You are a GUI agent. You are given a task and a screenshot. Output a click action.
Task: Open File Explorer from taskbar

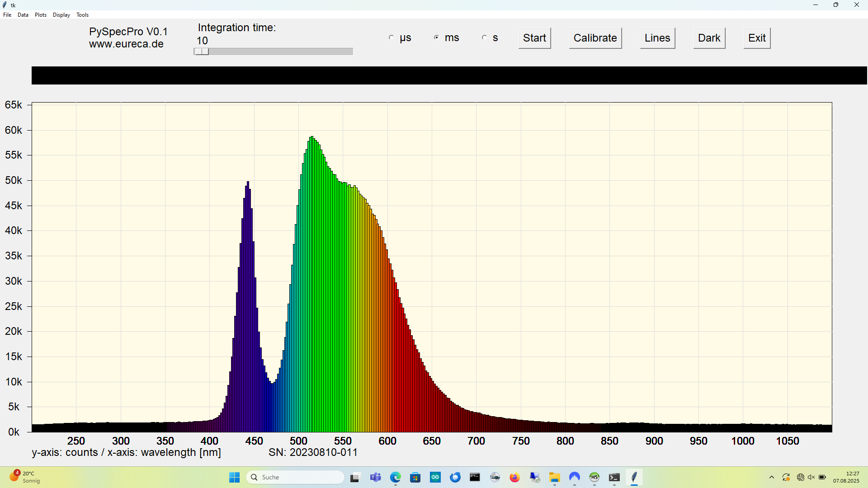555,477
